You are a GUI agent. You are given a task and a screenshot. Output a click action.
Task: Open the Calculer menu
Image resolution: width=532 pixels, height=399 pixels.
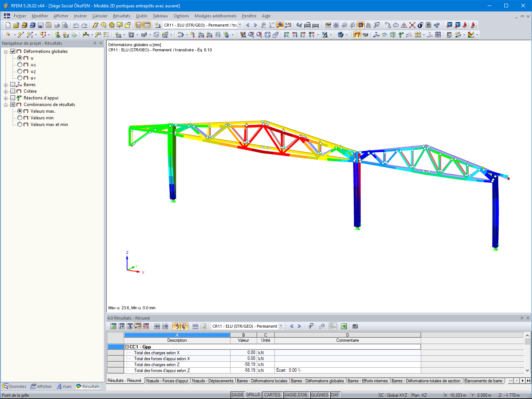point(100,16)
